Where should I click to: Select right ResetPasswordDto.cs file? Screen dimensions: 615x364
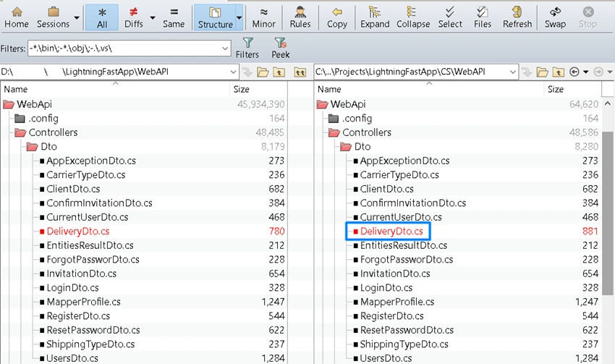(407, 330)
